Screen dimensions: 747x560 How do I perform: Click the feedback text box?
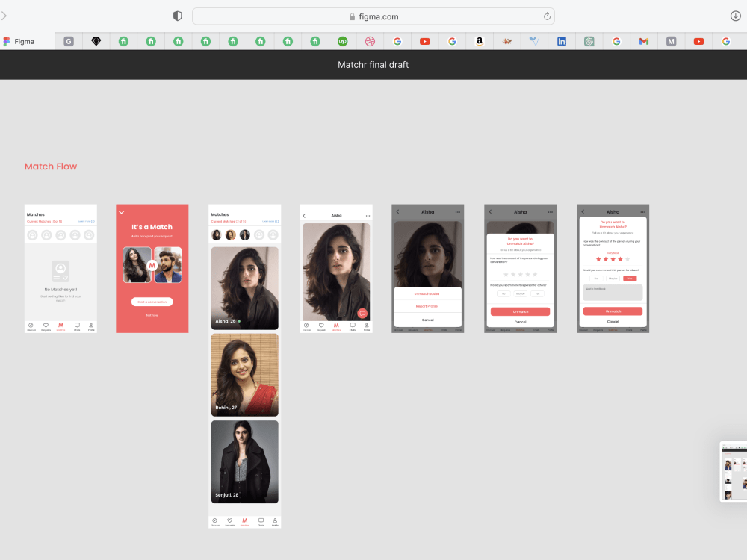tap(613, 293)
